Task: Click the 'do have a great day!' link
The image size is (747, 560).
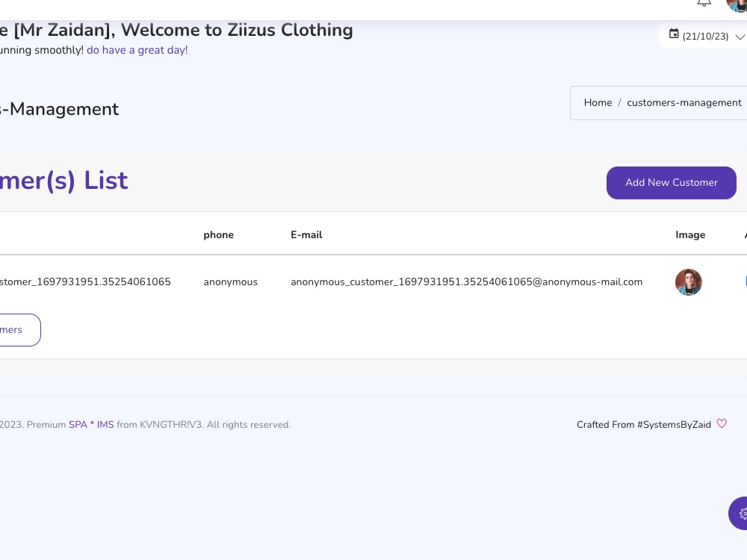Action: point(137,50)
